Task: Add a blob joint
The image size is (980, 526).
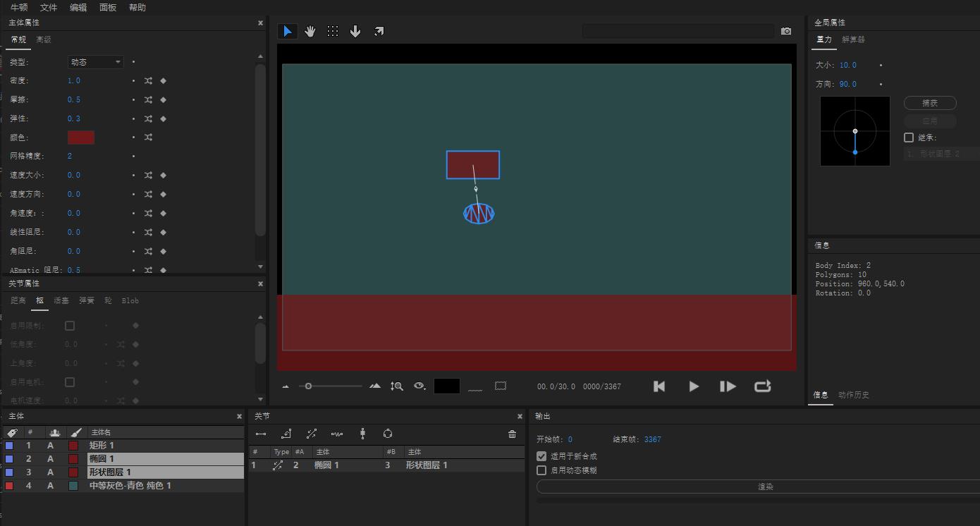Action: [388, 434]
